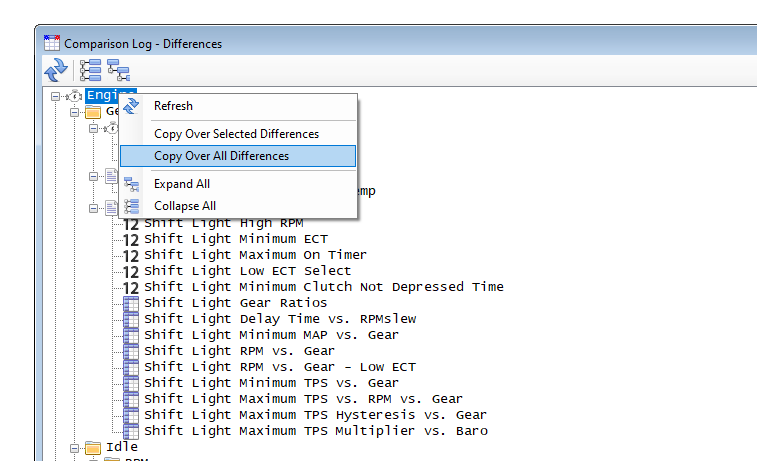This screenshot has height=461, width=757.
Task: Click the Expand All toolbar icon
Action: tap(119, 70)
